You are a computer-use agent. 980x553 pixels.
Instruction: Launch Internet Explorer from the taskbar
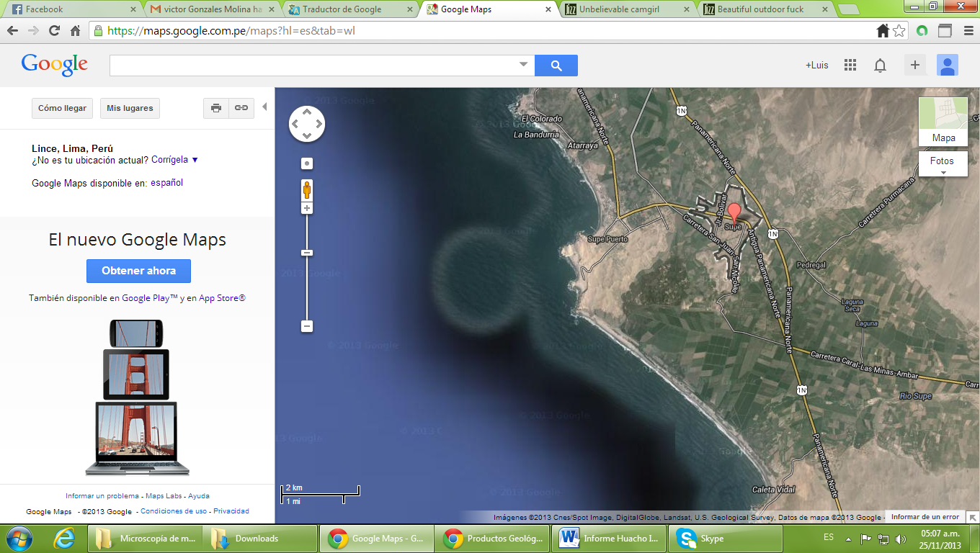(65, 539)
